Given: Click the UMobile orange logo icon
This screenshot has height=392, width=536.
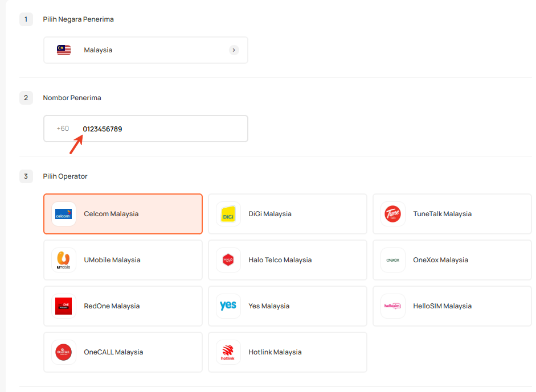Looking at the screenshot, I should pos(63,261).
